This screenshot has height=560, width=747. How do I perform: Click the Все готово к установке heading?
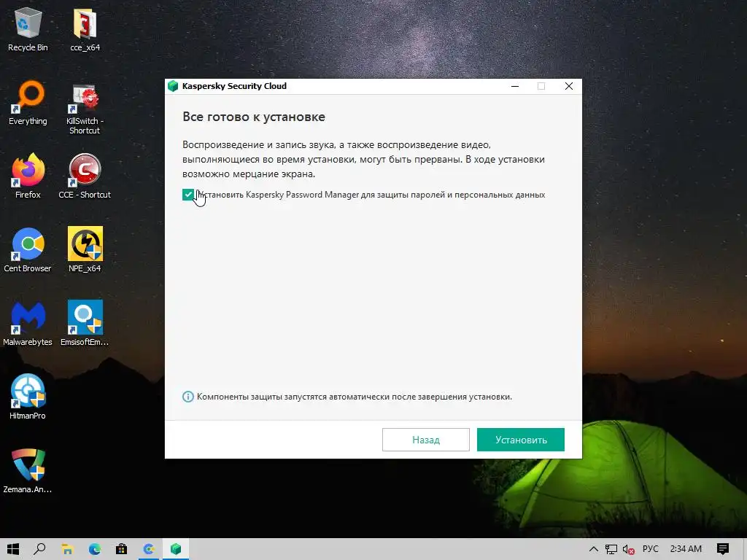(x=254, y=117)
